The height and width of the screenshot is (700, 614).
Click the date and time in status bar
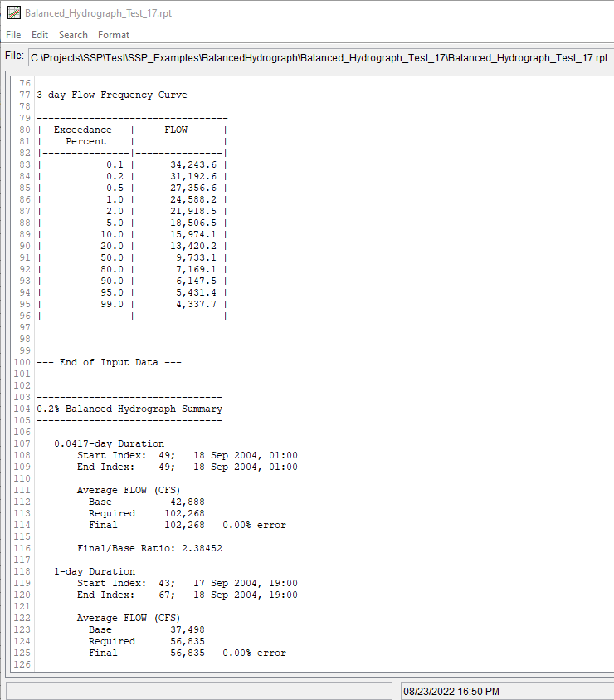coord(451,691)
